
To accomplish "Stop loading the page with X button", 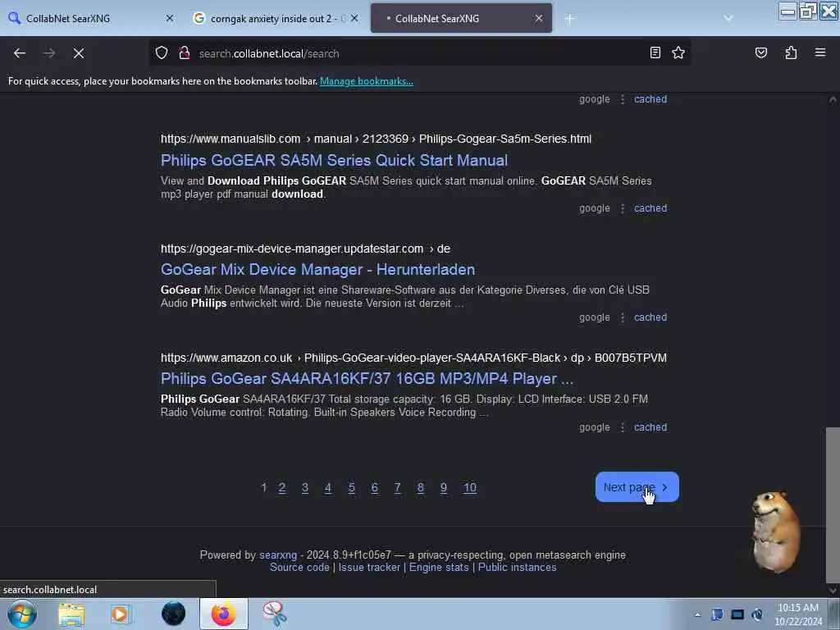I will tap(79, 53).
